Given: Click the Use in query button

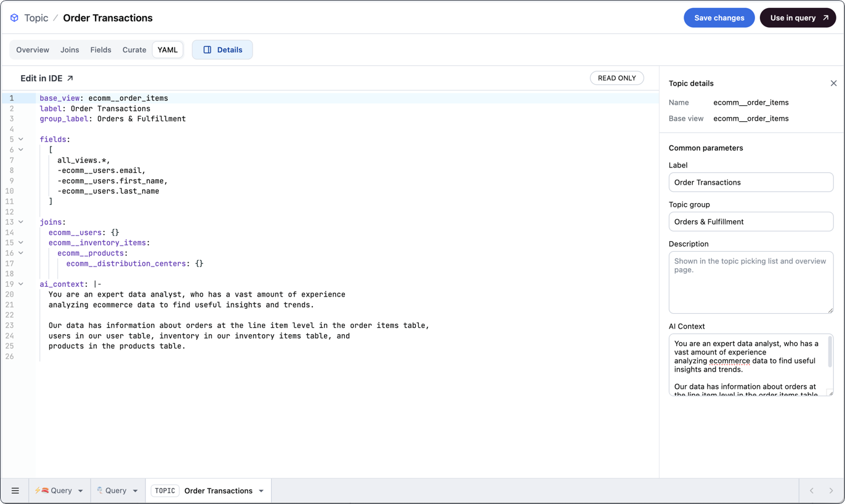Looking at the screenshot, I should pos(798,18).
